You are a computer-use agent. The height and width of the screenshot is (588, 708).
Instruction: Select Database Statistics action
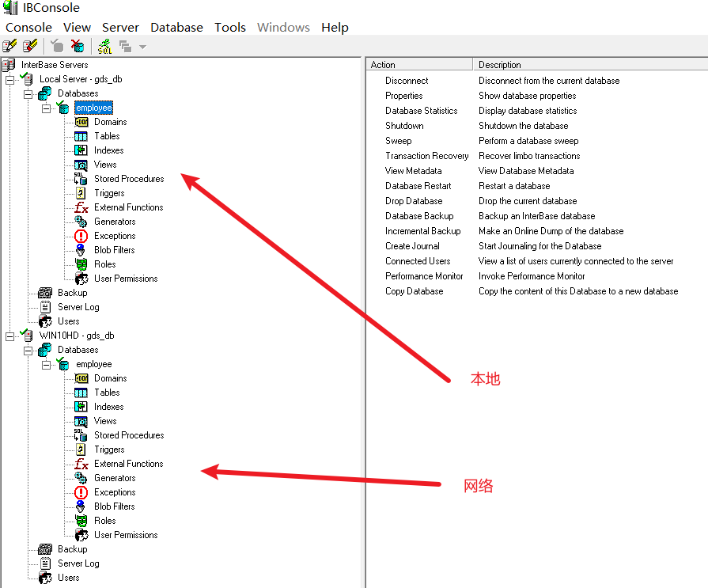(422, 111)
